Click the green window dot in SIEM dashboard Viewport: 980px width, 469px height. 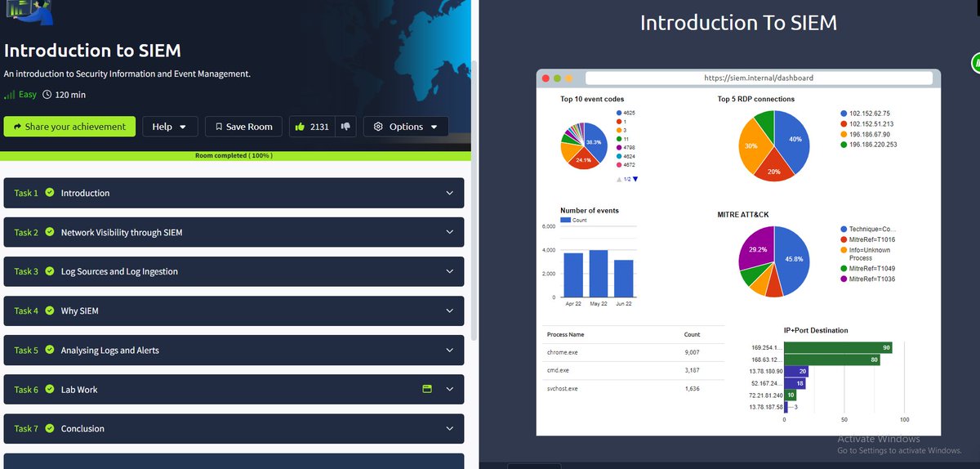click(557, 78)
